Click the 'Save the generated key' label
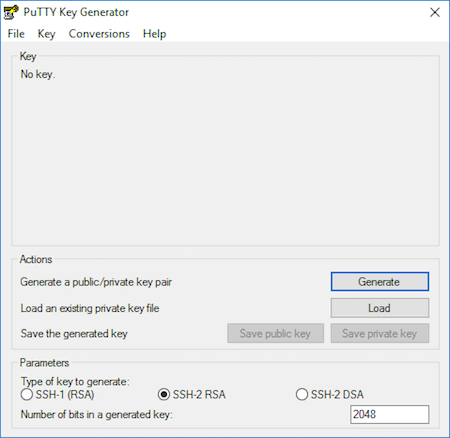 tap(74, 333)
